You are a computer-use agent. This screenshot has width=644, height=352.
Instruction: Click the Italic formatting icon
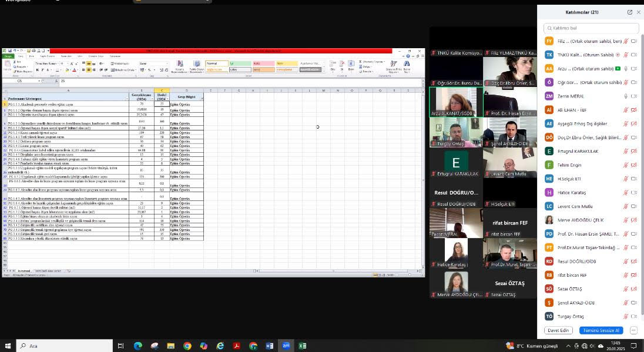42,71
